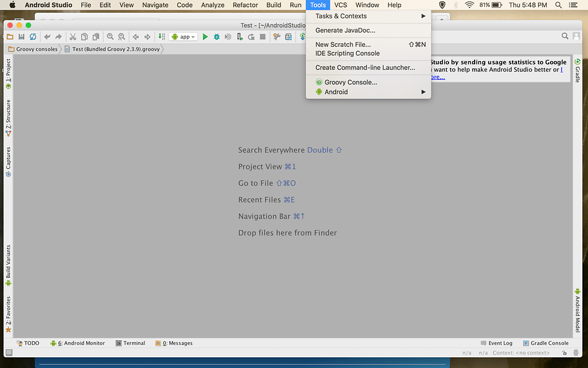Click the Replace toolbar icon
588x368 pixels.
122,36
